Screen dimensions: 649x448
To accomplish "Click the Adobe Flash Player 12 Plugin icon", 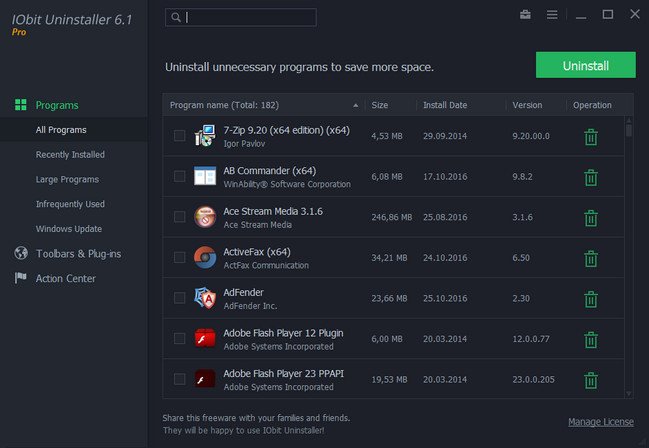I will pyautogui.click(x=205, y=338).
